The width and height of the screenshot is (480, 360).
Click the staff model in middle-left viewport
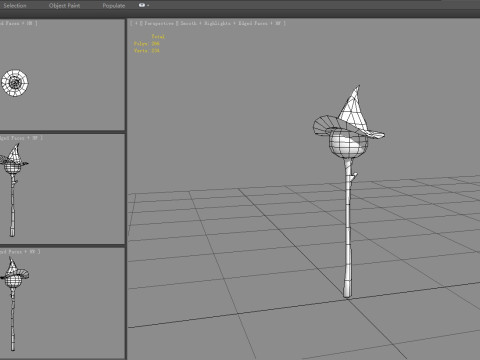coord(13,203)
